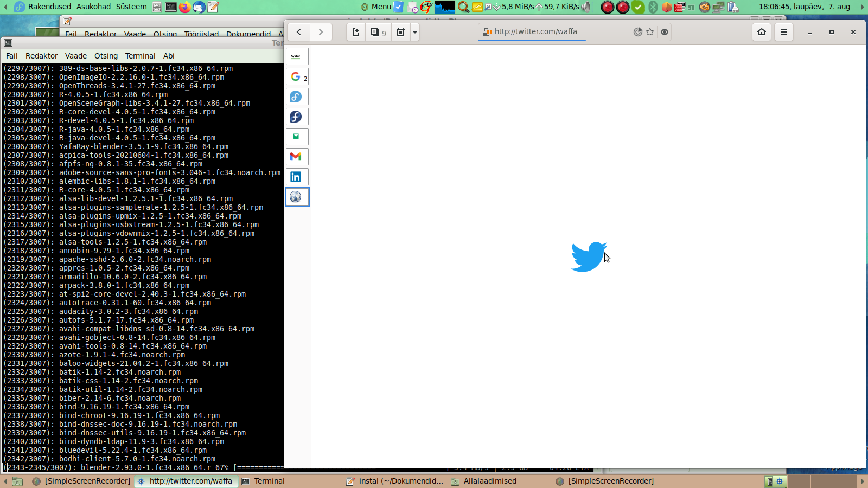Show the open tabs overview counter
Viewport: 868px width, 488px height.
(x=378, y=32)
